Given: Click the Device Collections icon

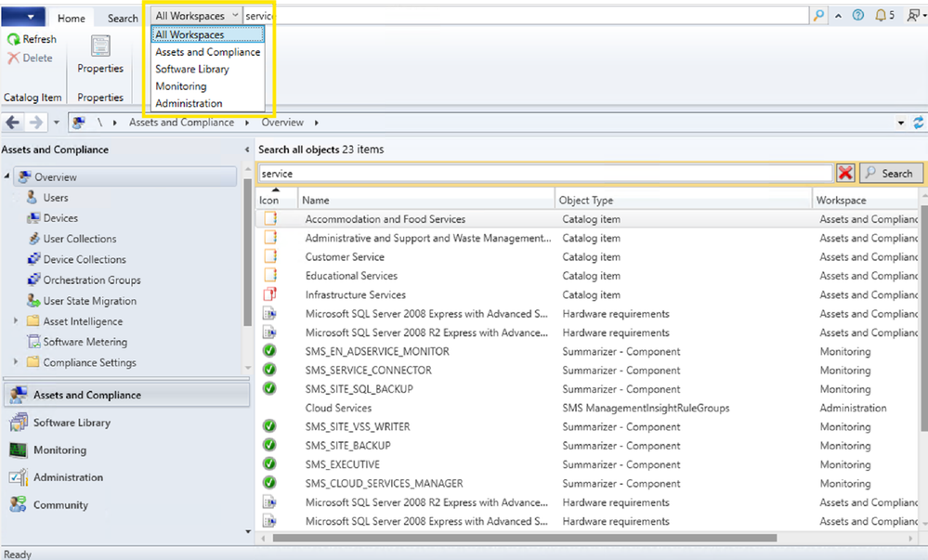Looking at the screenshot, I should click(x=33, y=259).
